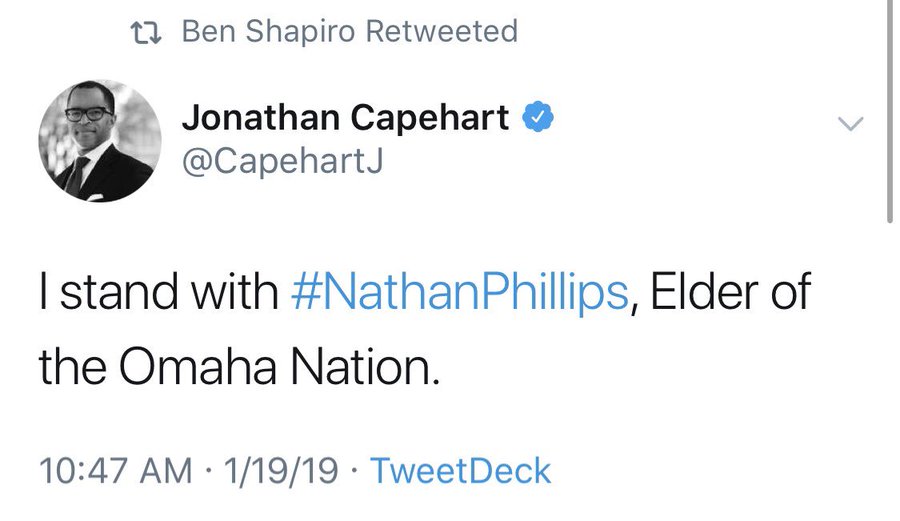Open the @CapehartJ handle link
900x521 pixels.
282,161
